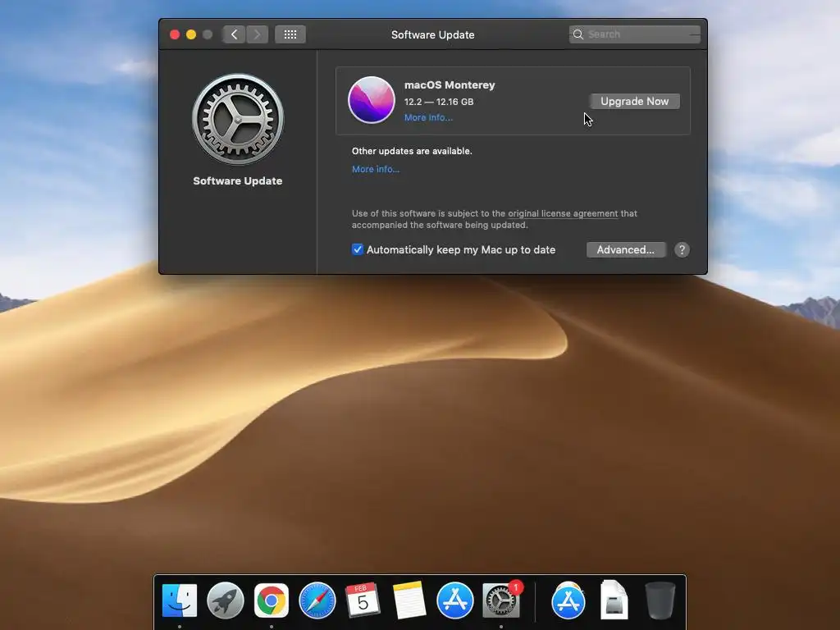Launch Launchpad rocket icon in dock

click(226, 600)
